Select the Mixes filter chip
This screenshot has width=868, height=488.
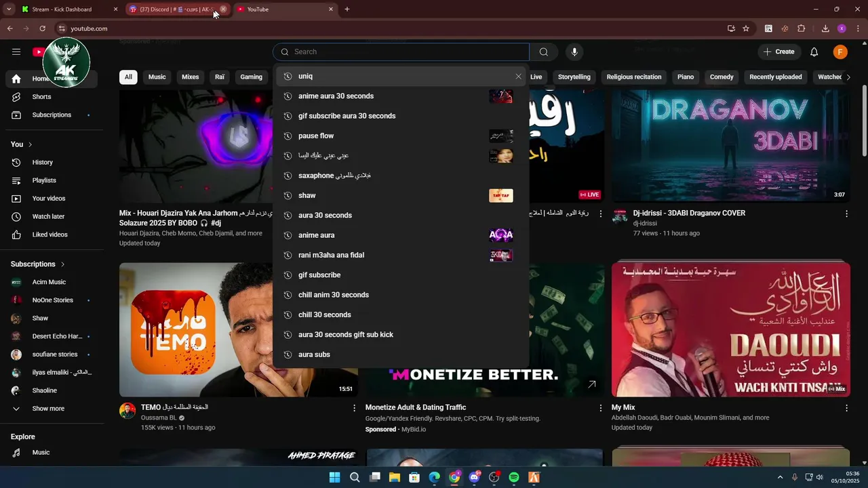191,77
